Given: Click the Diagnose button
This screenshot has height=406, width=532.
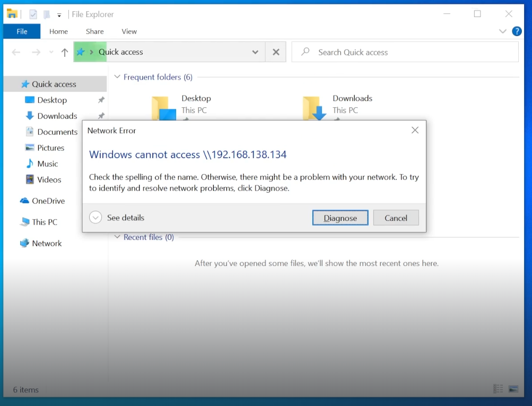Looking at the screenshot, I should 340,218.
